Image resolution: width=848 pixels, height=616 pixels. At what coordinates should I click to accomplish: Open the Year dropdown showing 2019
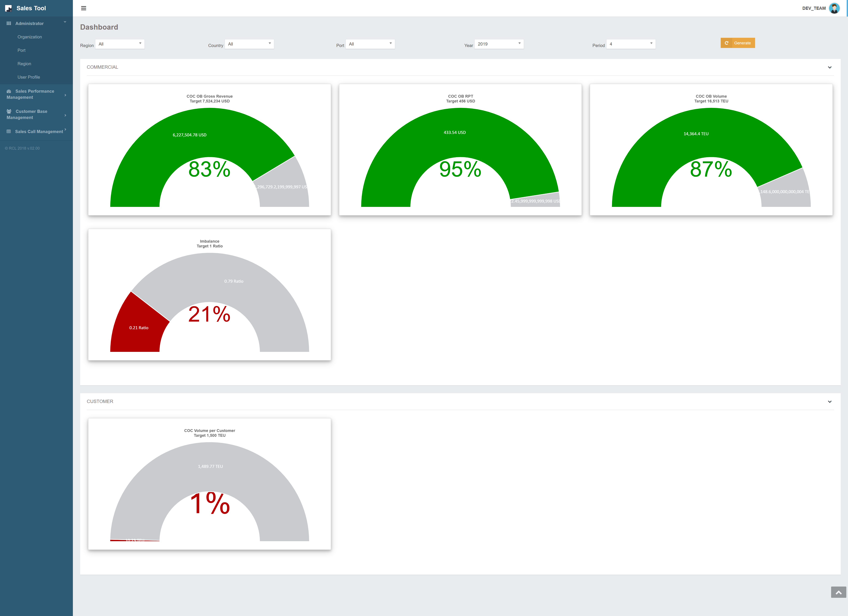point(499,44)
